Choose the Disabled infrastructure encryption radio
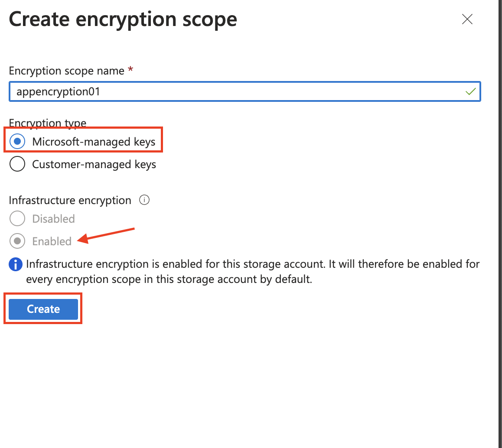 tap(17, 218)
